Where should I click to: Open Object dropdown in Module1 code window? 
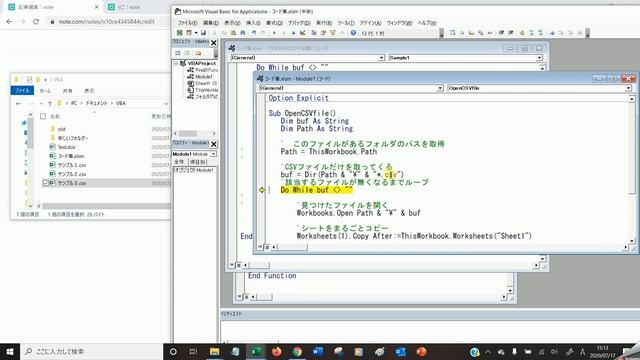pyautogui.click(x=440, y=88)
